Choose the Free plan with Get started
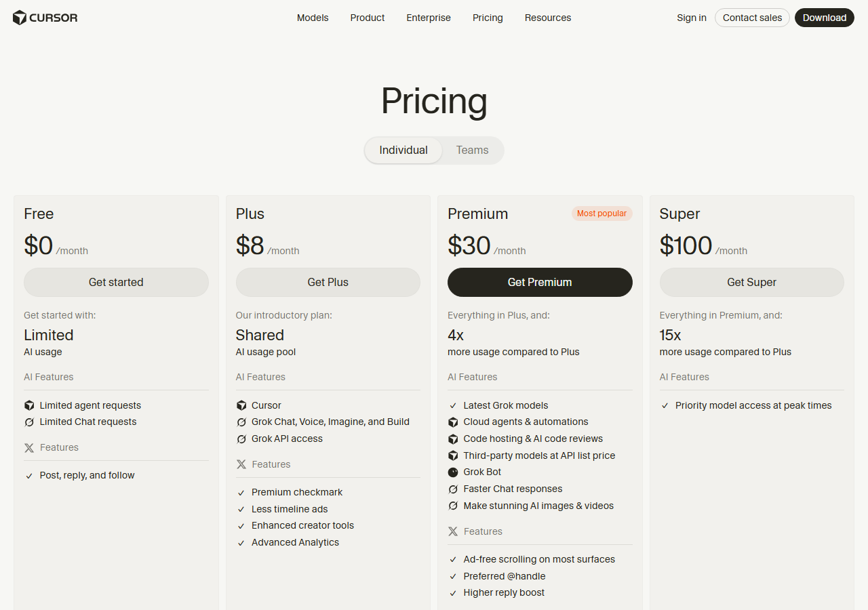 click(x=116, y=282)
